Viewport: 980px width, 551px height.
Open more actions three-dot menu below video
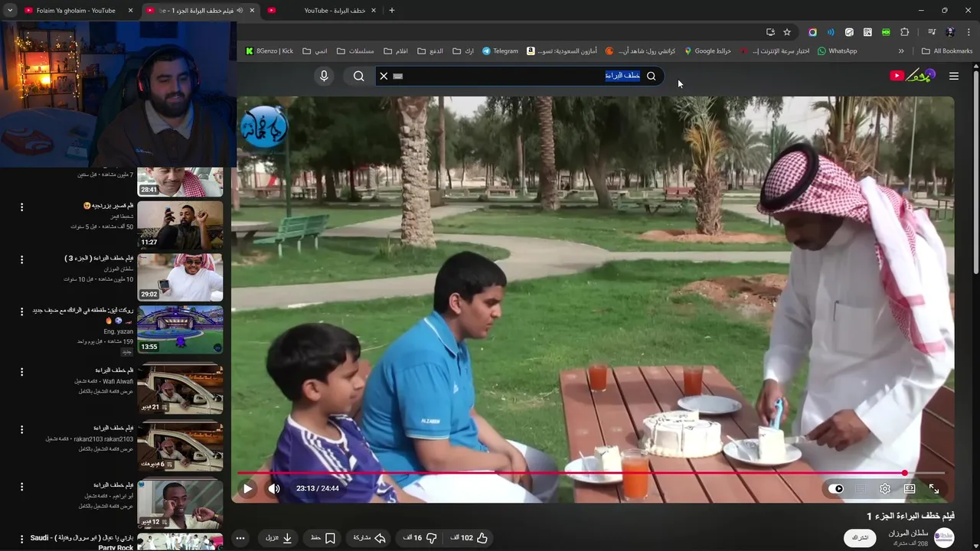pyautogui.click(x=240, y=538)
